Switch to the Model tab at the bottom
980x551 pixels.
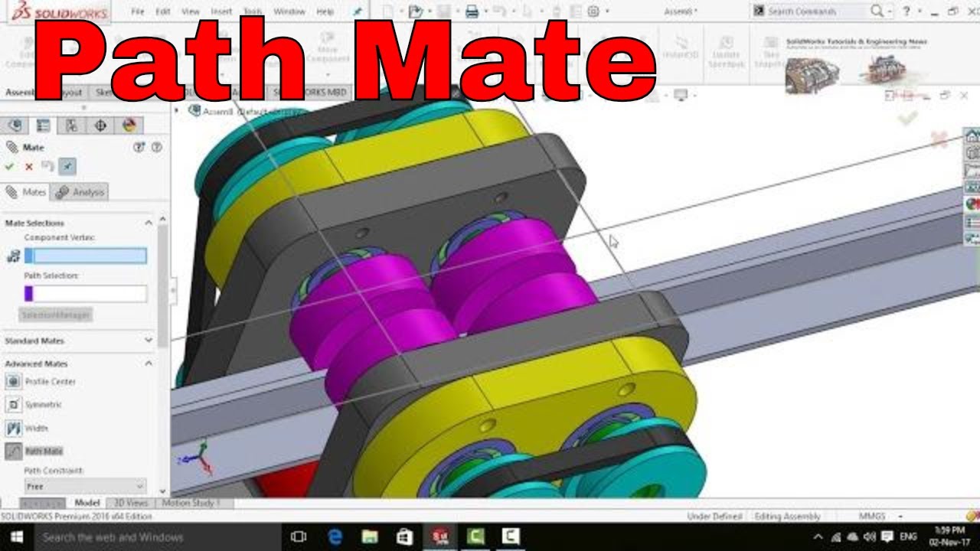coord(87,503)
